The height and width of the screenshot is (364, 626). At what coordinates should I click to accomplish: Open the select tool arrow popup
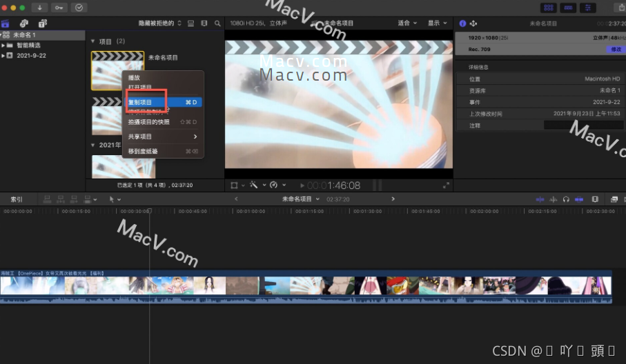[x=115, y=199]
